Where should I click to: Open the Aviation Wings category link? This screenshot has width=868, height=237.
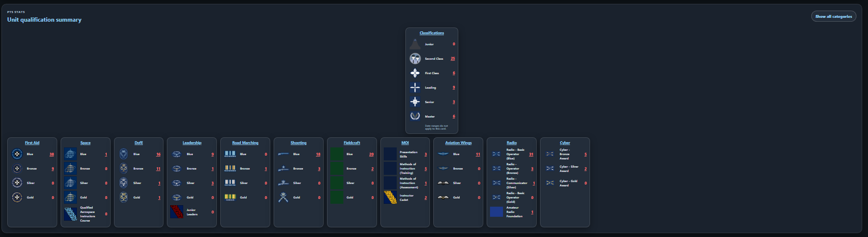[458, 143]
